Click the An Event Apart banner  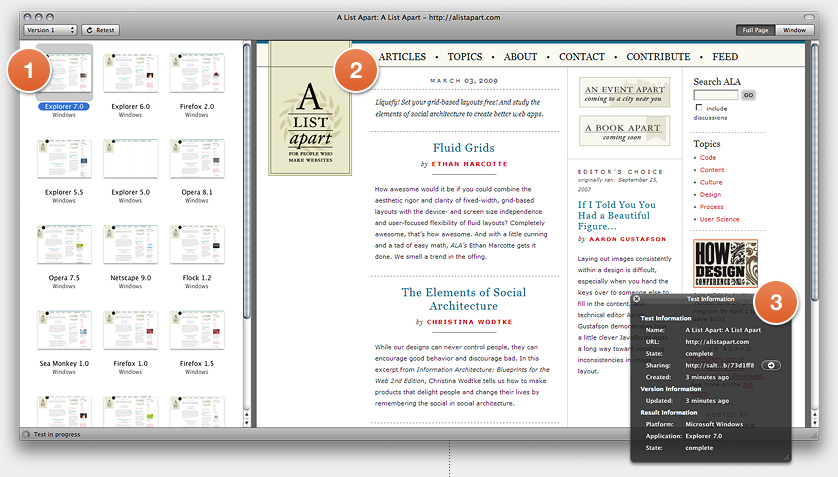coord(624,93)
